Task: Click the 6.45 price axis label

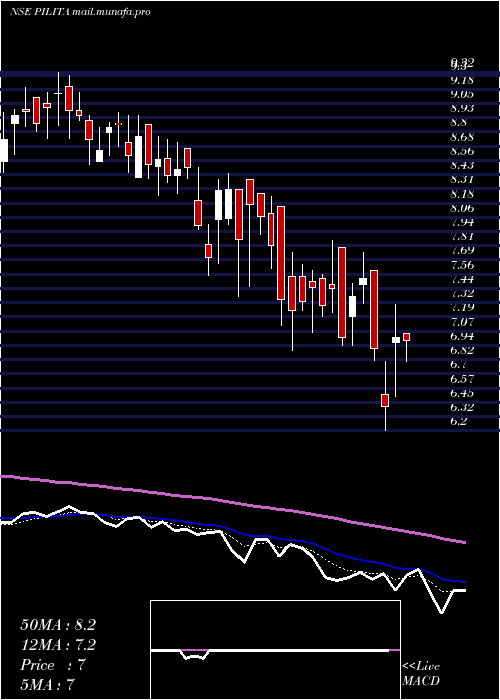Action: point(462,393)
